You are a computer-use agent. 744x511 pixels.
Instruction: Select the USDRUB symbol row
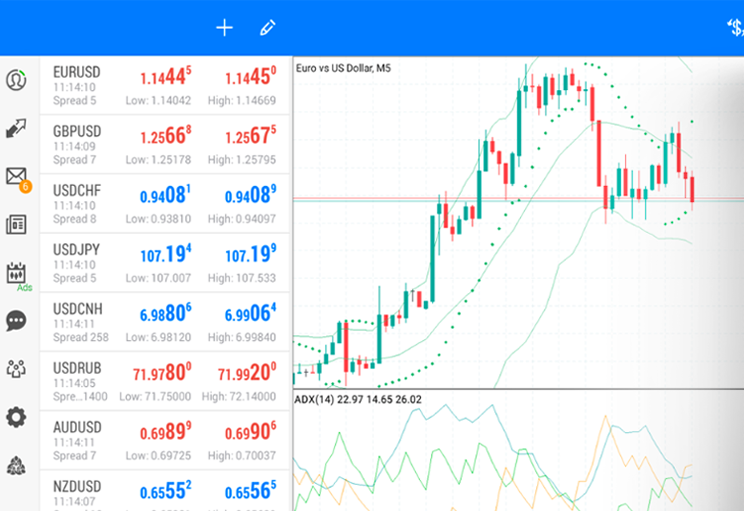165,380
